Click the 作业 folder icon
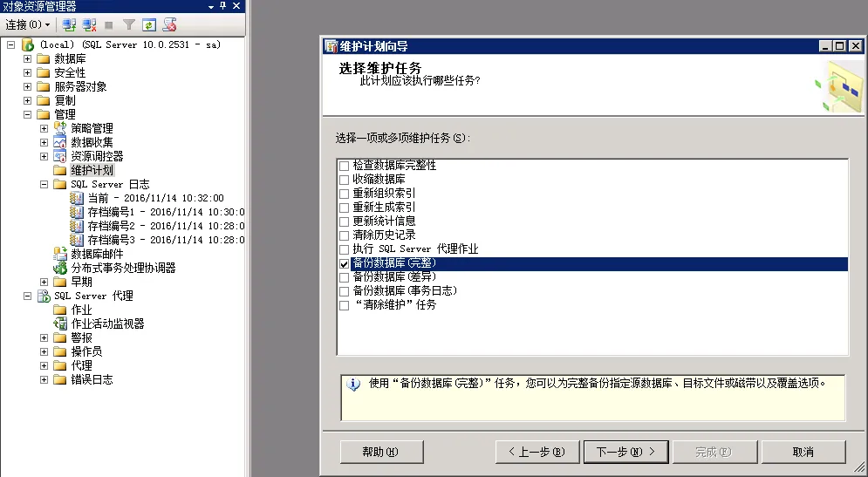The width and height of the screenshot is (868, 477). tap(60, 310)
